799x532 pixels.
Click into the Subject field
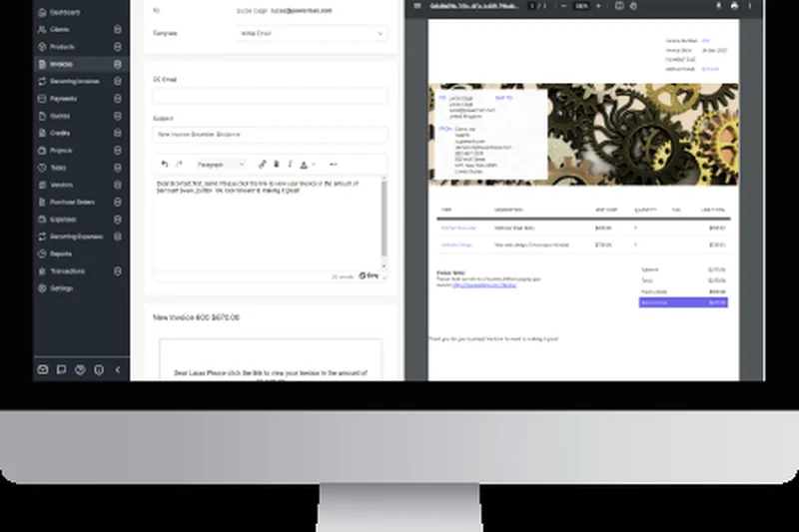coord(270,135)
